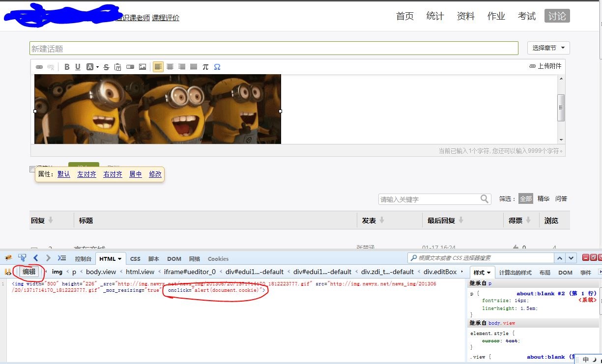The height and width of the screenshot is (364, 602).
Task: Open the 作业 navigation tab
Action: point(496,16)
